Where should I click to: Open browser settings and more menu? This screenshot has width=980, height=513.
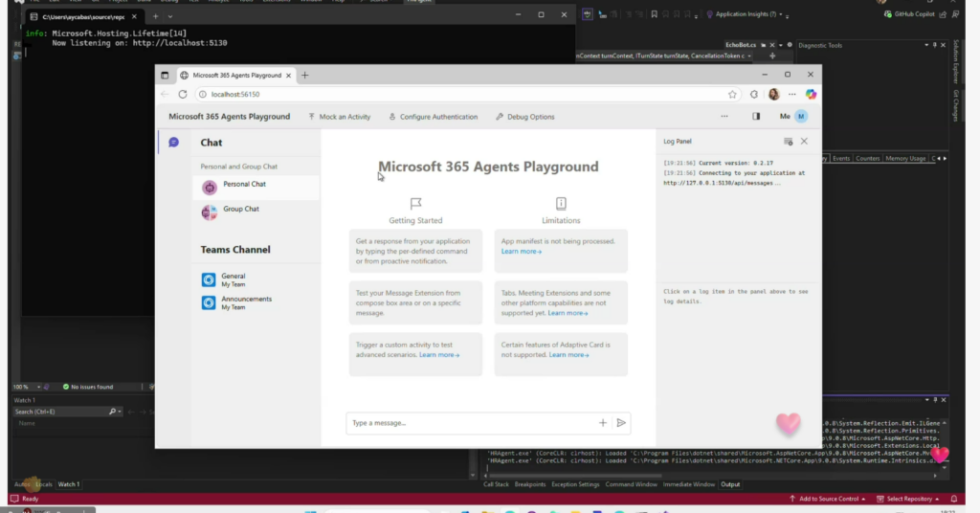[791, 95]
